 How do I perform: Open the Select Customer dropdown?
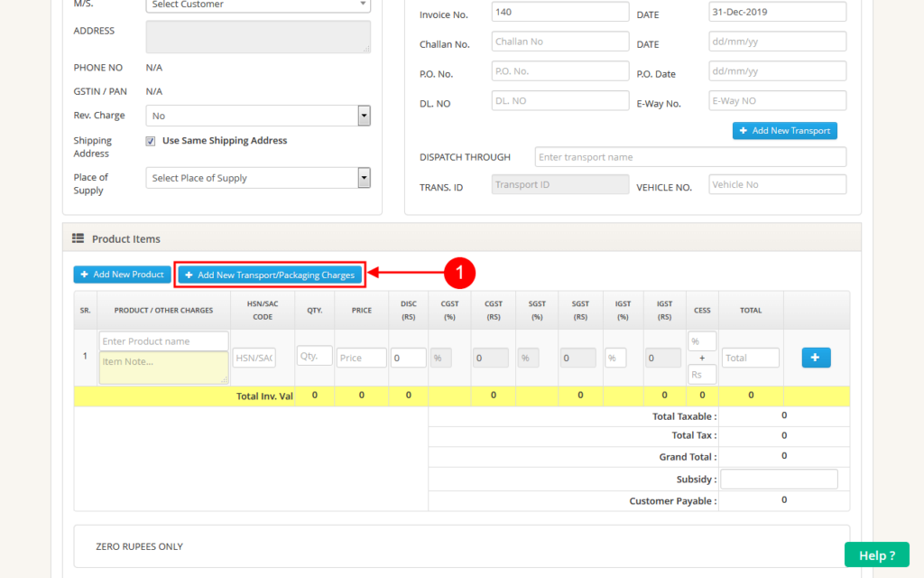(257, 5)
